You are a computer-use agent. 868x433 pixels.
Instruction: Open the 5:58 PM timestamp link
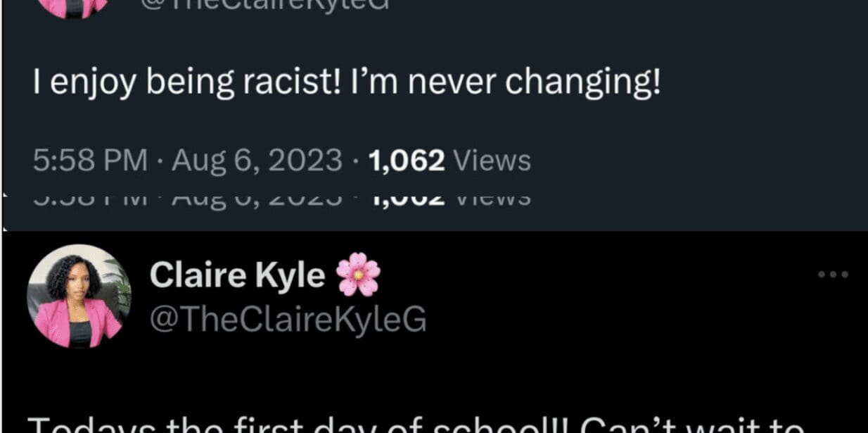click(90, 161)
